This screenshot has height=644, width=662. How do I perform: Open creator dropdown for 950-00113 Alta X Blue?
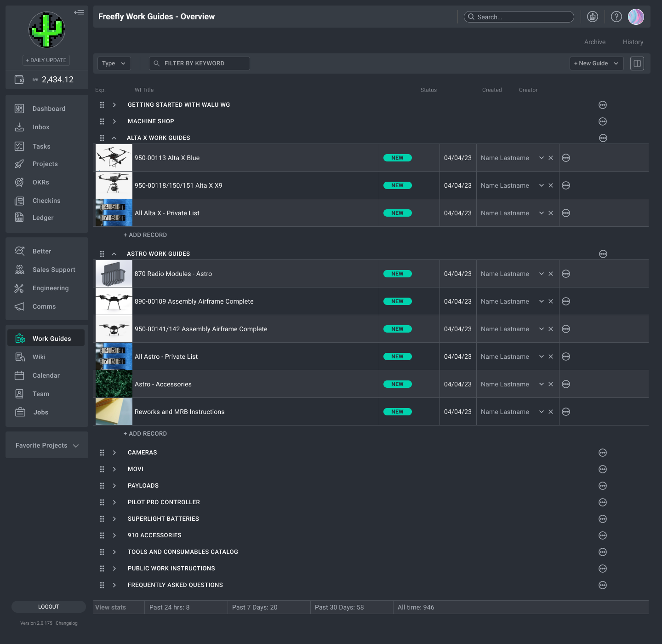pyautogui.click(x=542, y=158)
